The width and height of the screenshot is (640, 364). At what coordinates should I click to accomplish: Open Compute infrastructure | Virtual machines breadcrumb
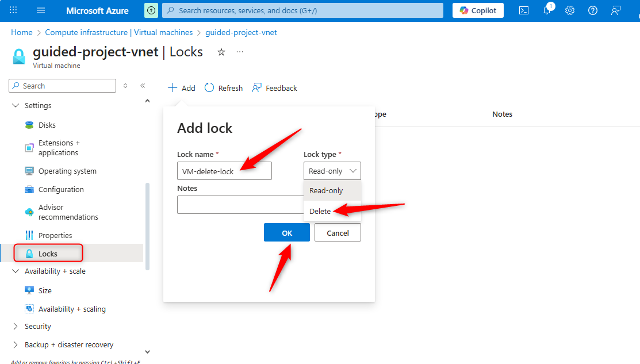119,32
